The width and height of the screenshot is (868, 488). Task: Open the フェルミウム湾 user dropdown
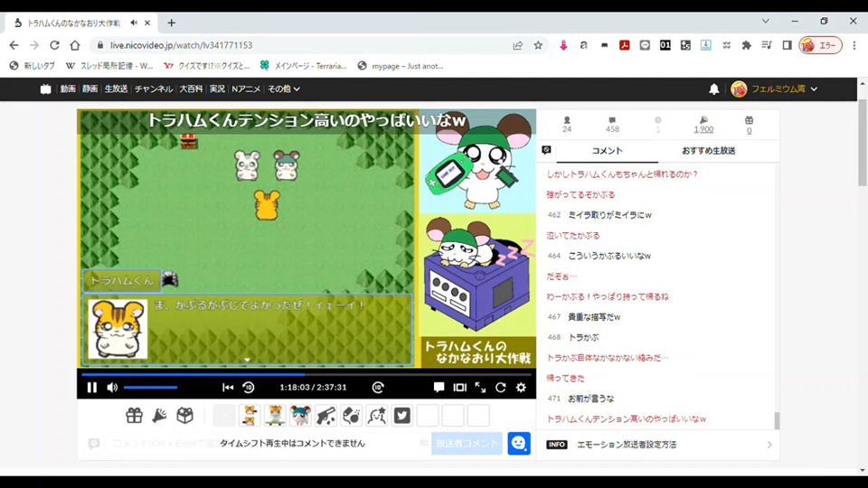tap(774, 89)
